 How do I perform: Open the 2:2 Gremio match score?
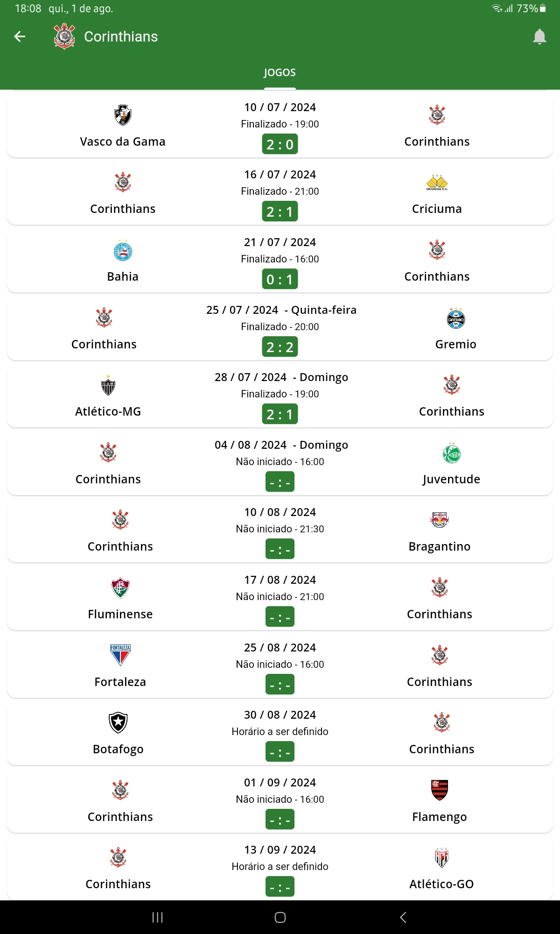click(280, 347)
